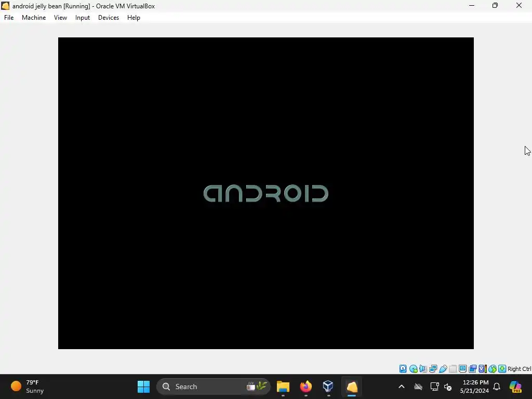Image resolution: width=532 pixels, height=399 pixels.
Task: Close the android jelly bean VM window
Action: 519,5
